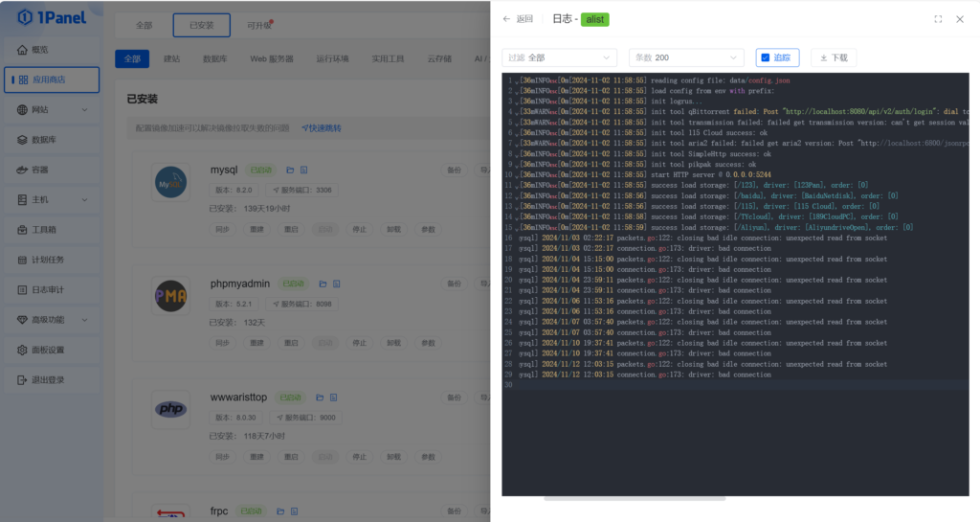
Task: Toggle fullscreen for the log drawer
Action: coord(938,19)
